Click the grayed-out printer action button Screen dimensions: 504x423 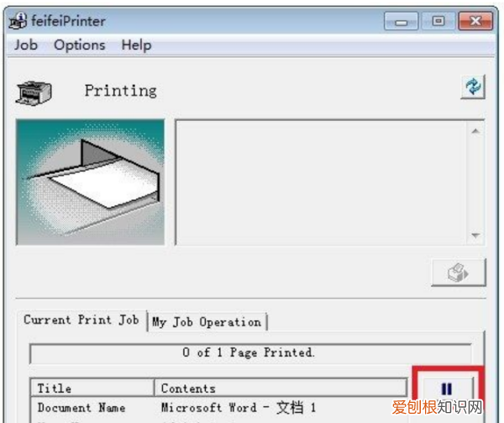click(x=459, y=272)
